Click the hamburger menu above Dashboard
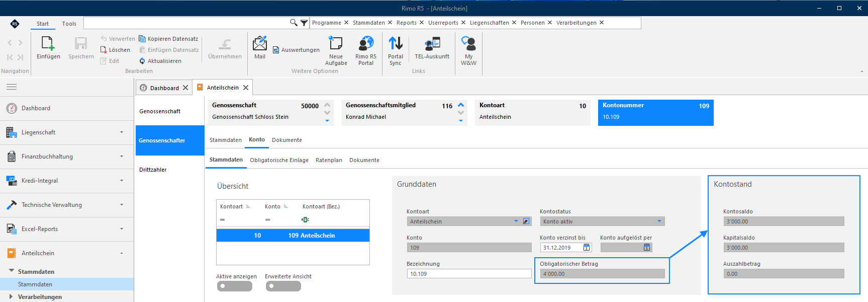Image resolution: width=868 pixels, height=302 pixels. click(x=12, y=87)
